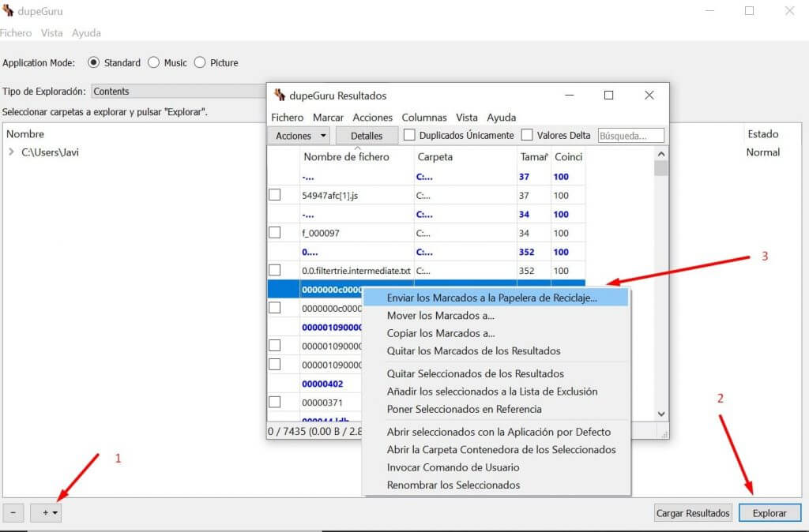This screenshot has height=532, width=809.
Task: Click the dupeGuru Resultados window icon
Action: coord(280,95)
